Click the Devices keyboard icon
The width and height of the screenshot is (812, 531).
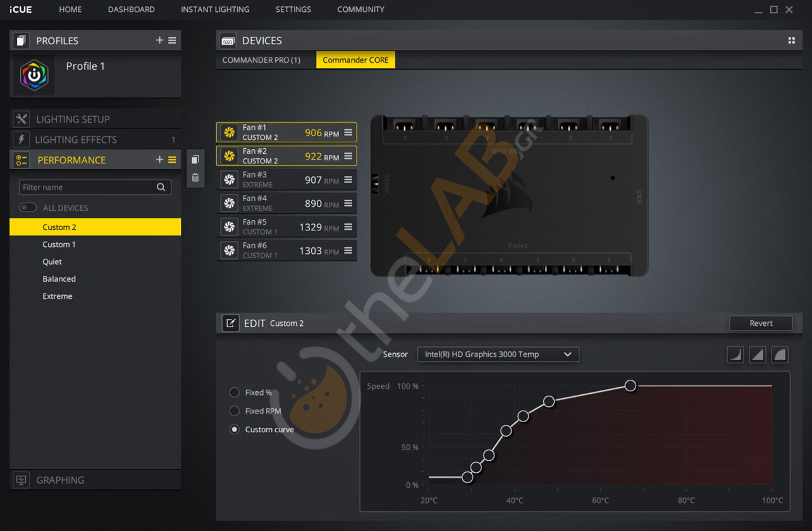[228, 41]
